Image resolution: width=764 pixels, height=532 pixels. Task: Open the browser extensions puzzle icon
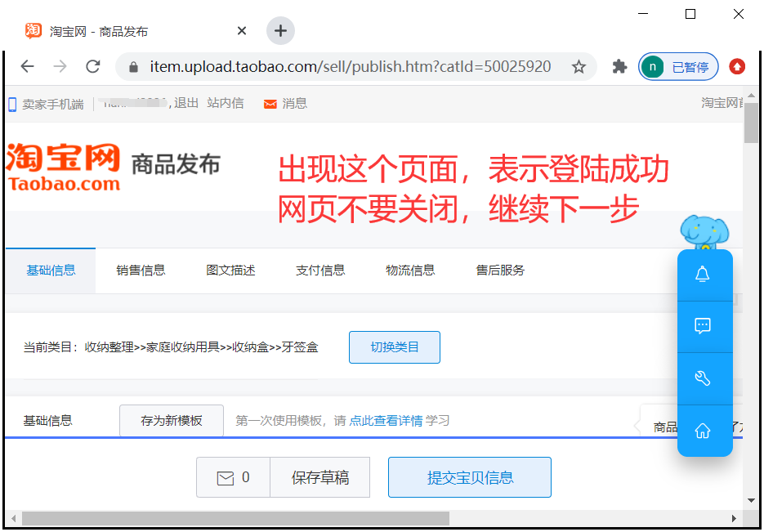(619, 67)
